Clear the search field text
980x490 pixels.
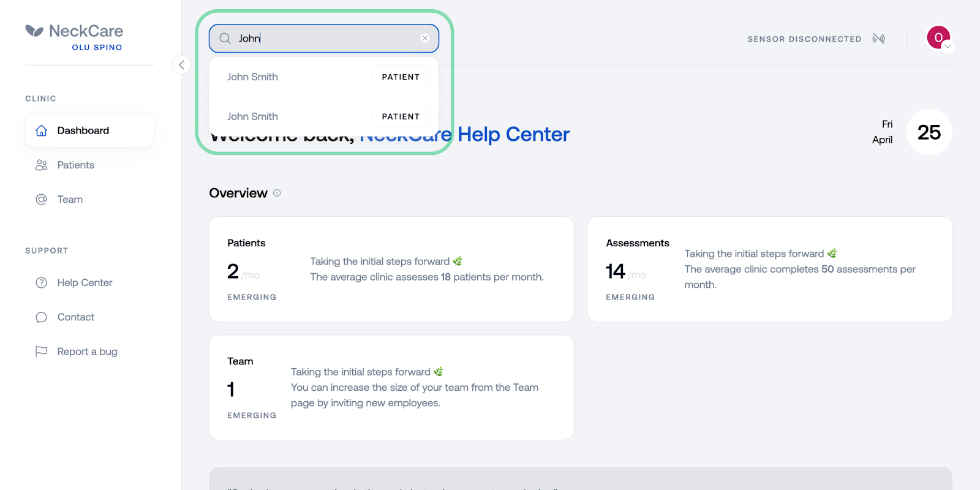tap(425, 38)
